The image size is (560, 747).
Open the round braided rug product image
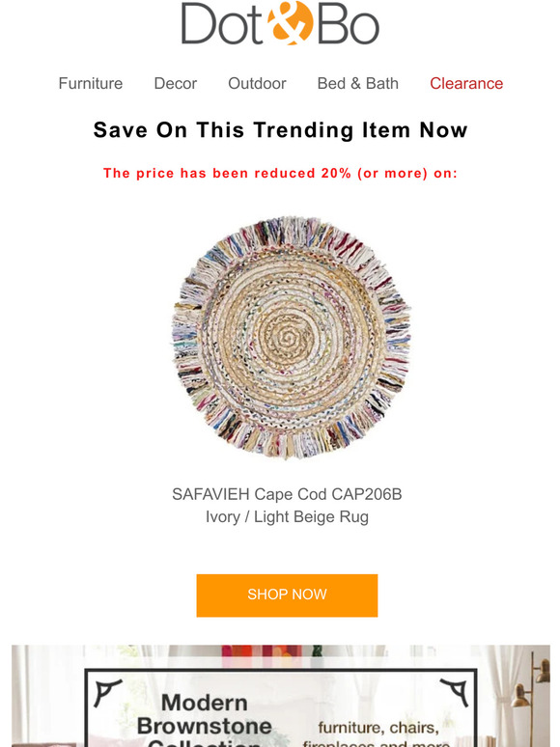pyautogui.click(x=291, y=337)
